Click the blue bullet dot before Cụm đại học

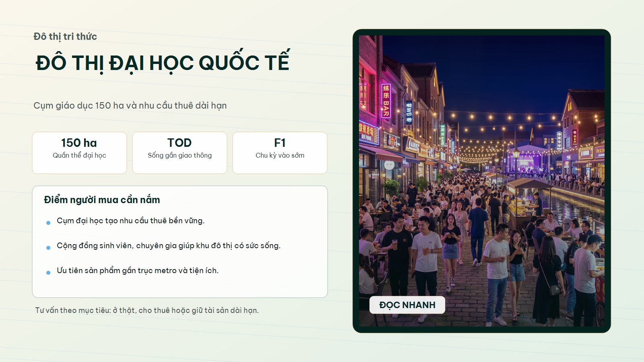pos(48,223)
